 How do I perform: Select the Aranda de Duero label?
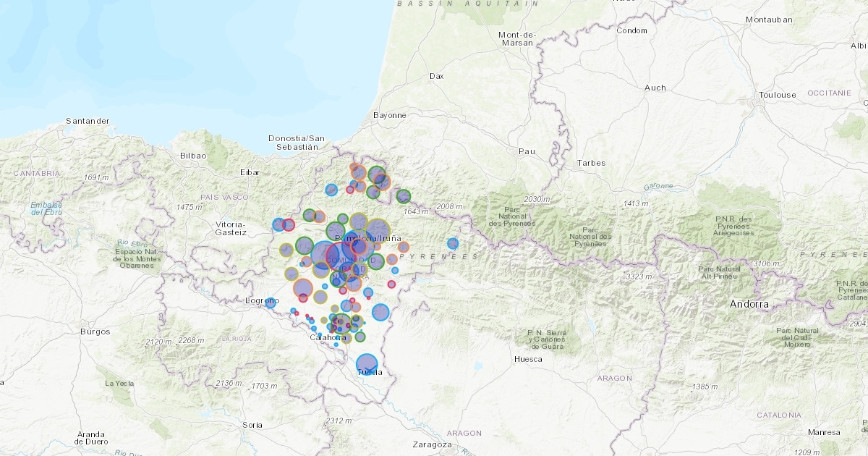tap(92, 437)
